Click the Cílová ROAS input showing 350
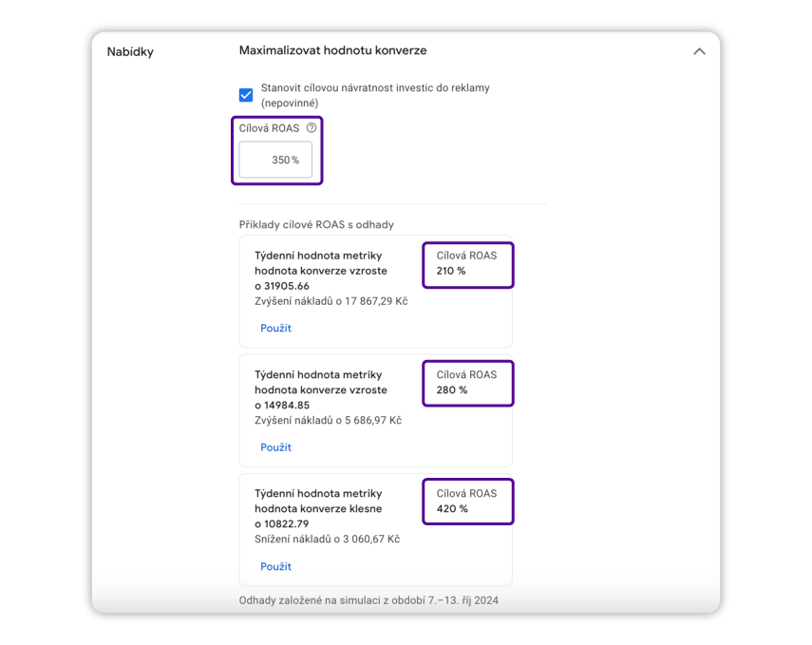The width and height of the screenshot is (812, 645). 275,161
